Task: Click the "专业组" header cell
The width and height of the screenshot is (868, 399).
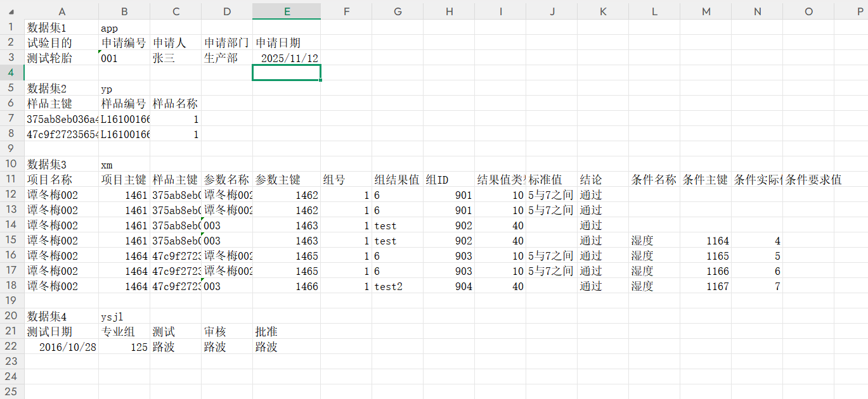Action: coord(124,331)
